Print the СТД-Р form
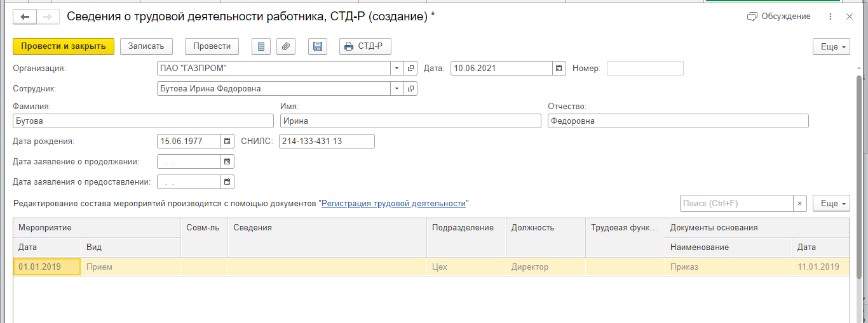This screenshot has width=868, height=323. 365,46
